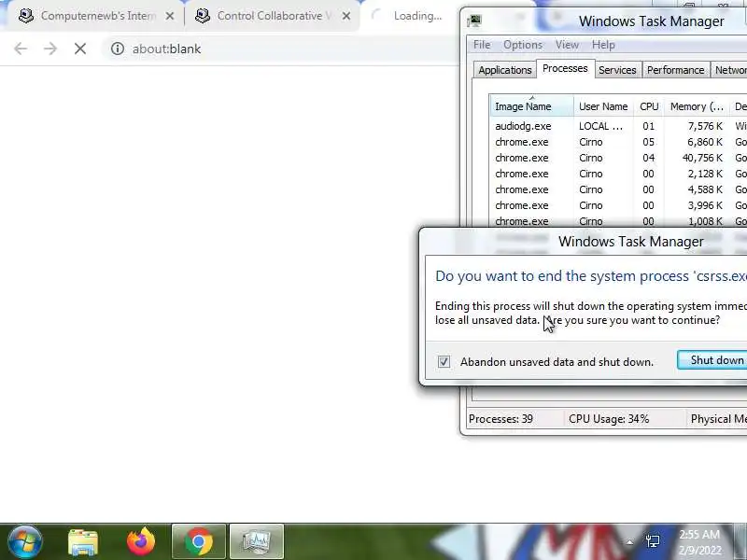Click the Task Manager window icon
The width and height of the screenshot is (747, 560).
pyautogui.click(x=474, y=21)
